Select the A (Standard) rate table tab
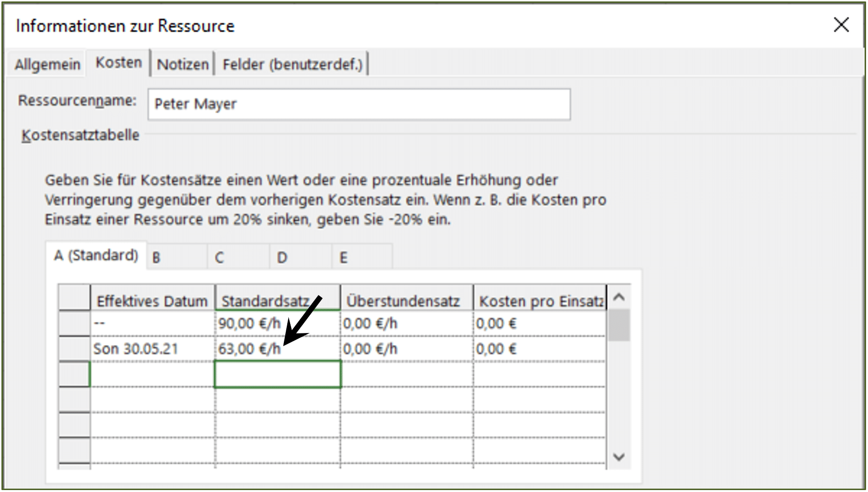Screen dimensions: 868x492 pos(96,255)
